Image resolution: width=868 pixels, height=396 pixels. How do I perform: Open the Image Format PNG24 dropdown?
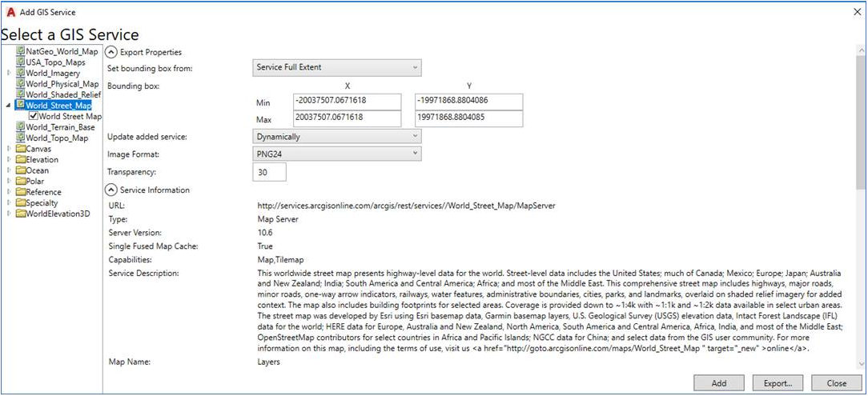337,154
